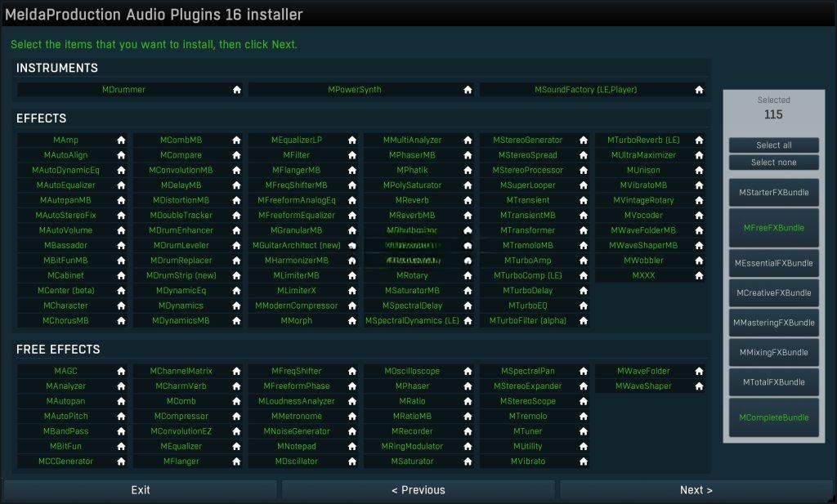The width and height of the screenshot is (837, 504).
Task: Toggle the MOscilloscope free plugin
Action: (x=412, y=372)
